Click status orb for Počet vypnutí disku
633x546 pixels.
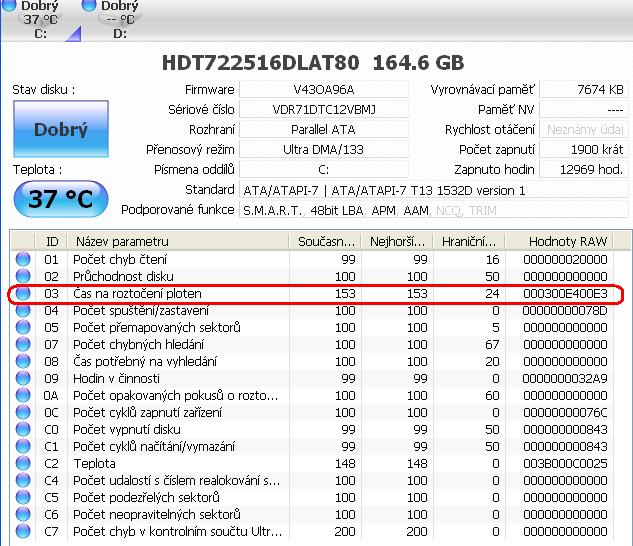[x=23, y=429]
